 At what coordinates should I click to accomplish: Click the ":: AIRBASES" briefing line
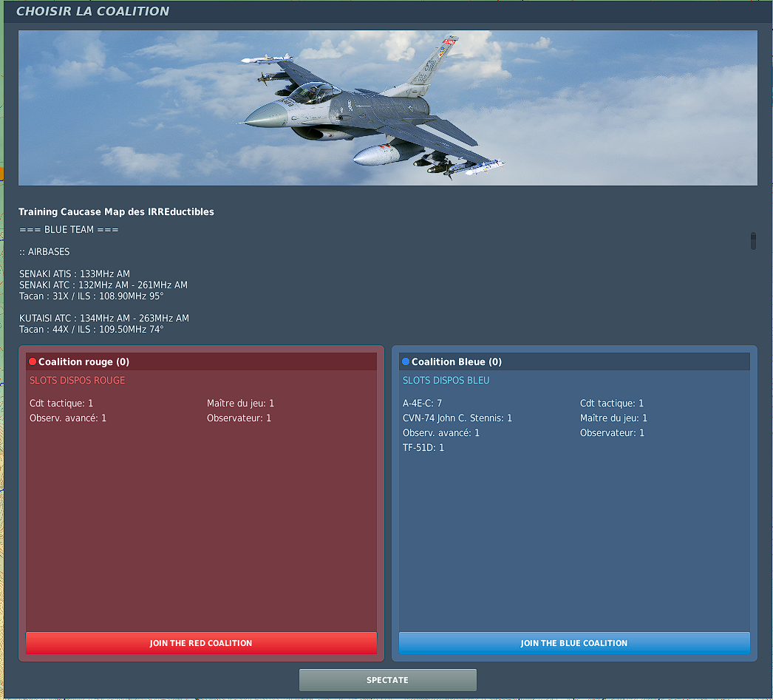pyautogui.click(x=44, y=252)
